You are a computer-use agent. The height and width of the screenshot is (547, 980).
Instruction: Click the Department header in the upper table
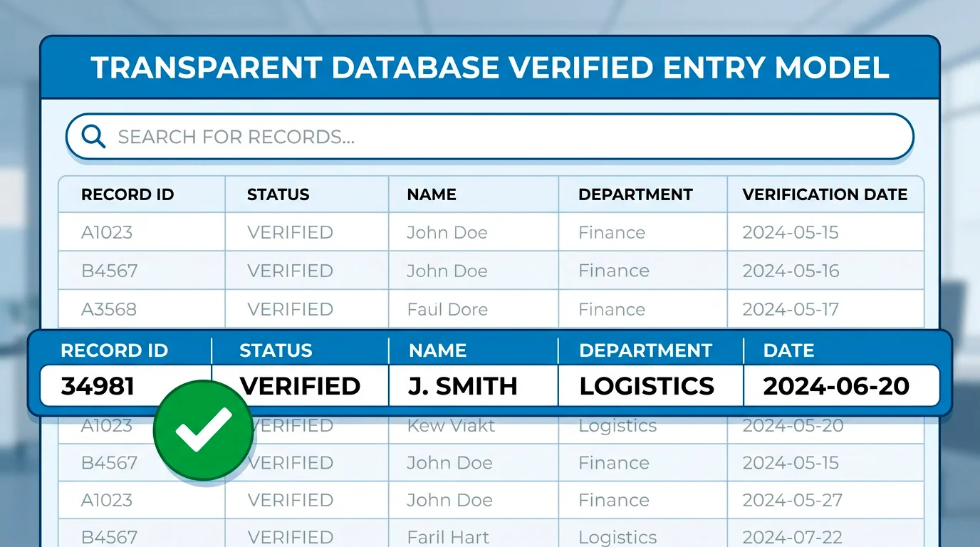coord(635,194)
